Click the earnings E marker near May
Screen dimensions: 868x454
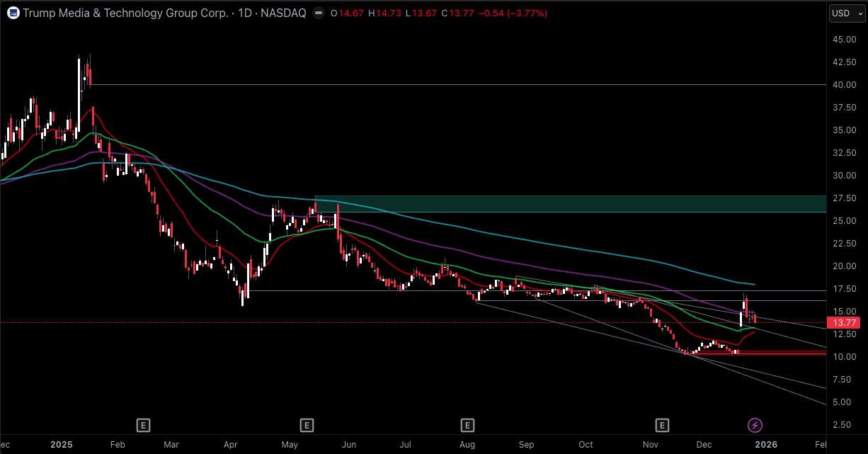click(307, 425)
